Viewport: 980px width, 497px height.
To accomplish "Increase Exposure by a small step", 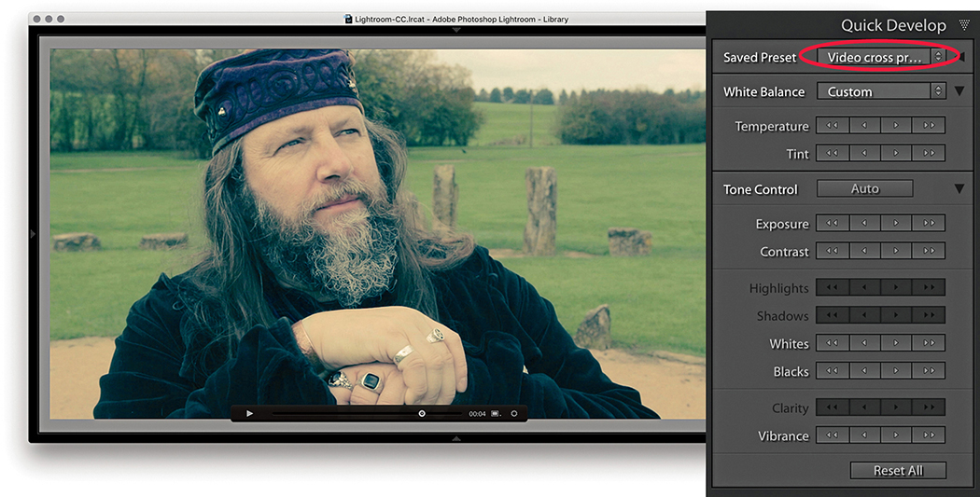I will (x=896, y=224).
